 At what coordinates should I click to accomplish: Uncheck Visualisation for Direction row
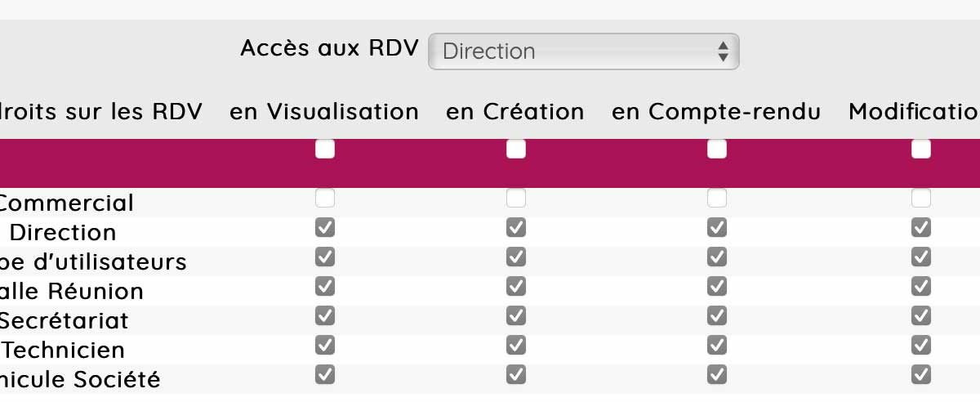(x=325, y=228)
